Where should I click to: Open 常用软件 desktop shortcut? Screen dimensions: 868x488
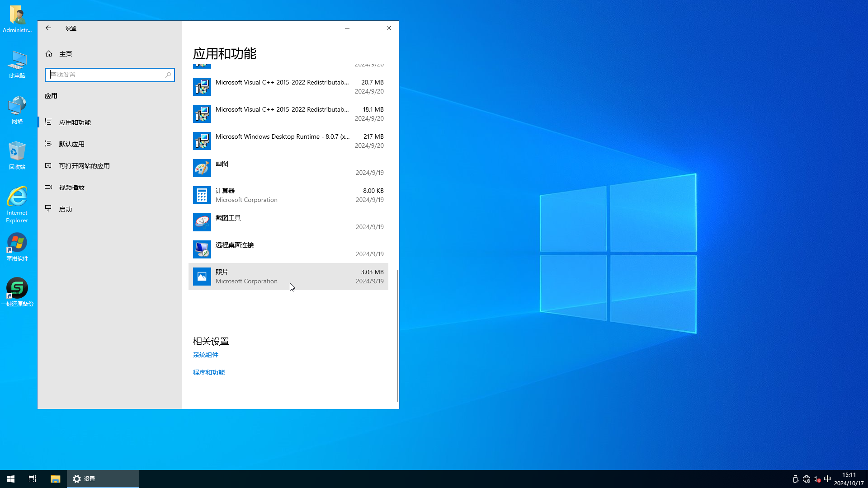pos(17,247)
